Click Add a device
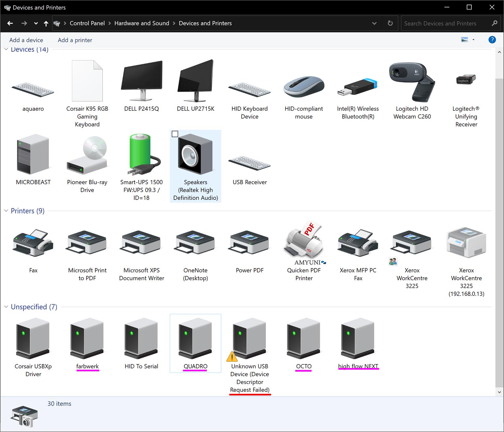Image resolution: width=504 pixels, height=432 pixels. (26, 40)
